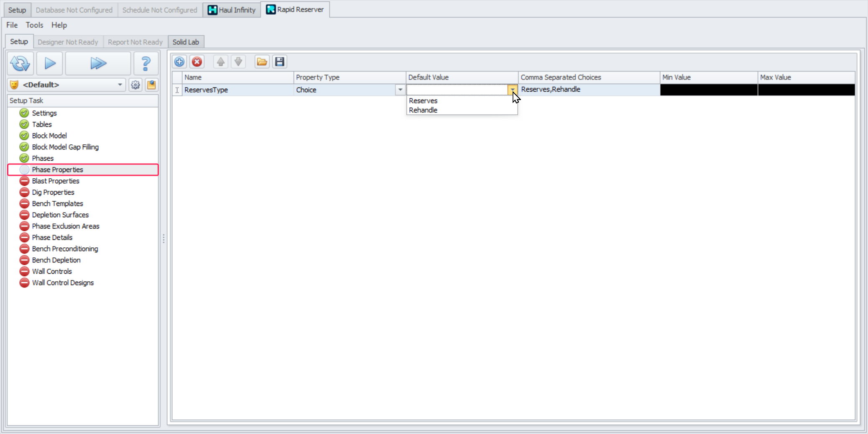Select the Phase Properties task
Viewport: 868px width, 434px height.
click(83, 169)
